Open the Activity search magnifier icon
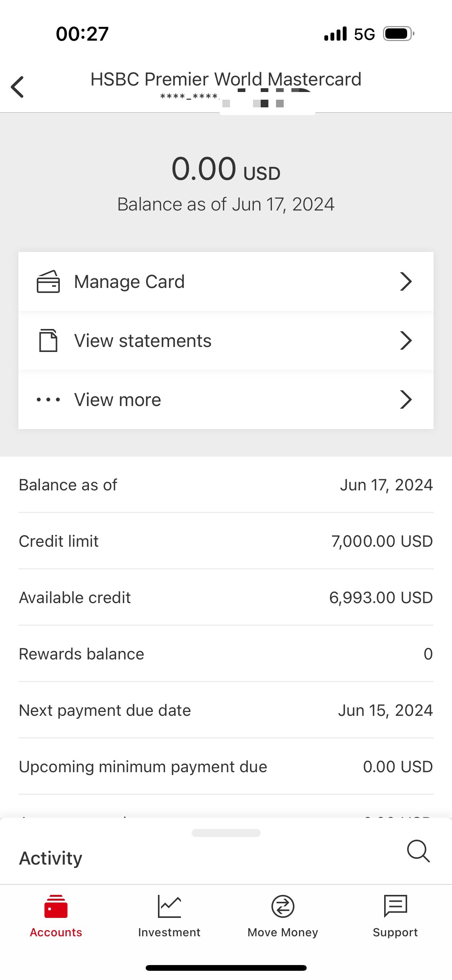Image resolution: width=452 pixels, height=980 pixels. [x=418, y=851]
